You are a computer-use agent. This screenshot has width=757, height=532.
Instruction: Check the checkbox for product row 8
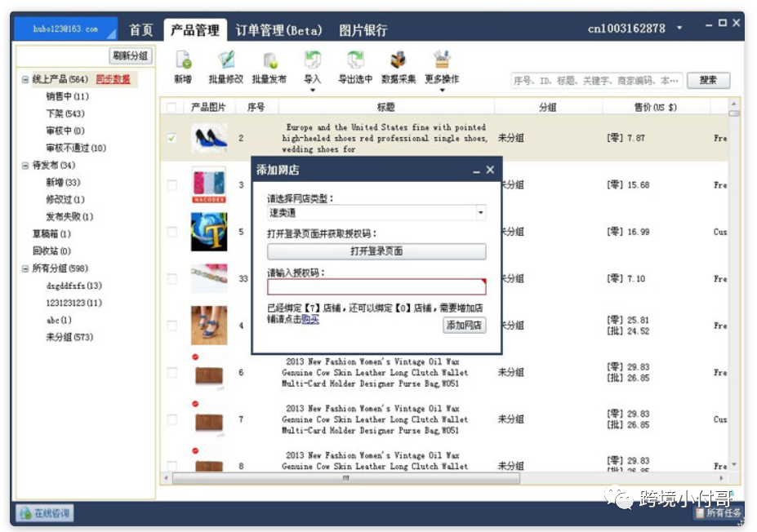click(171, 465)
